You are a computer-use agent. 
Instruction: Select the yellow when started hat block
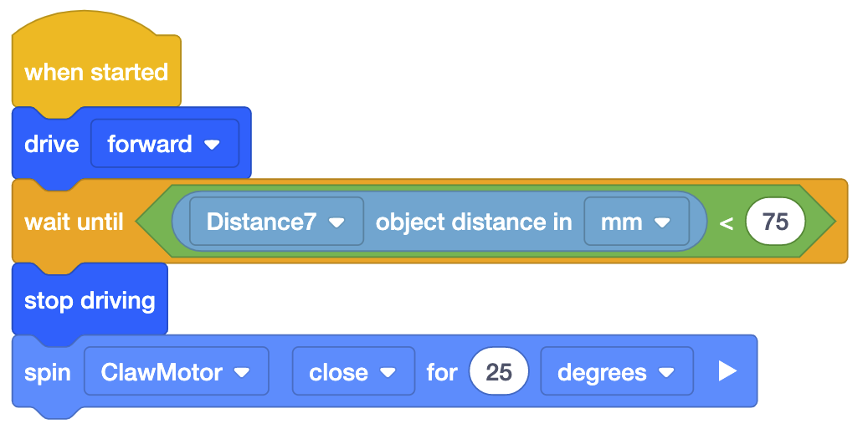(96, 73)
